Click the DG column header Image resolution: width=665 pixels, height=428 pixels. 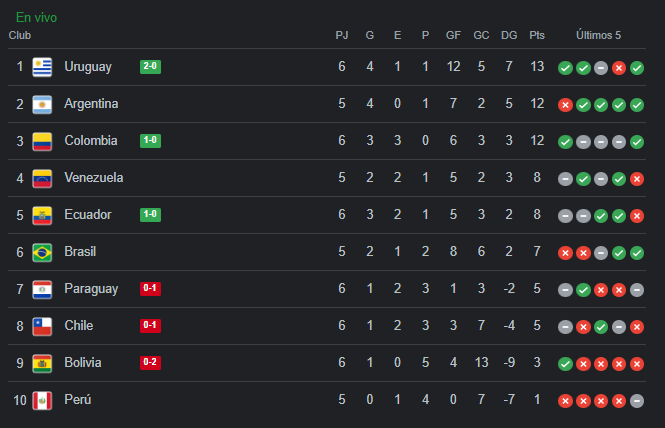pos(509,35)
